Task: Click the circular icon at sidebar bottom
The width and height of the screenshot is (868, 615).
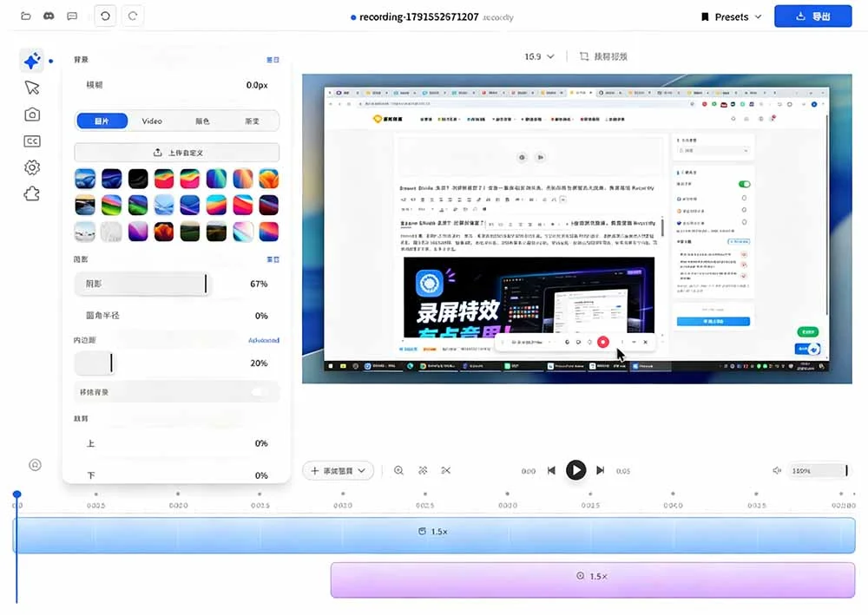Action: click(35, 465)
